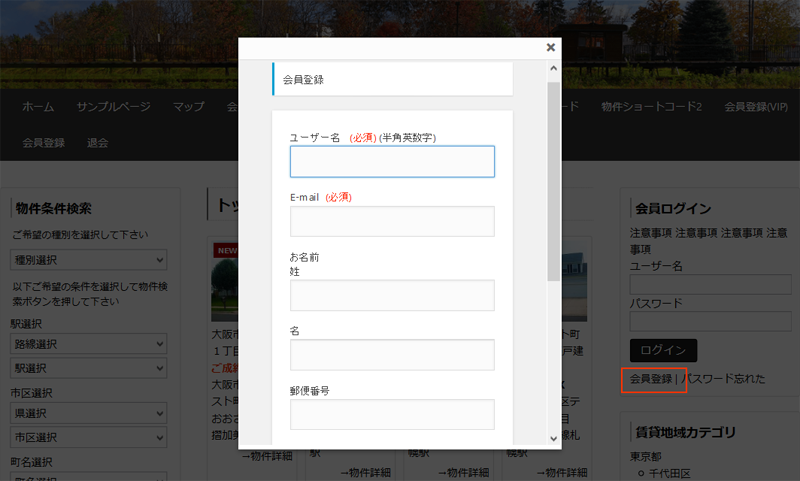Click the 会員登録 link under login
The width and height of the screenshot is (800, 481).
651,379
